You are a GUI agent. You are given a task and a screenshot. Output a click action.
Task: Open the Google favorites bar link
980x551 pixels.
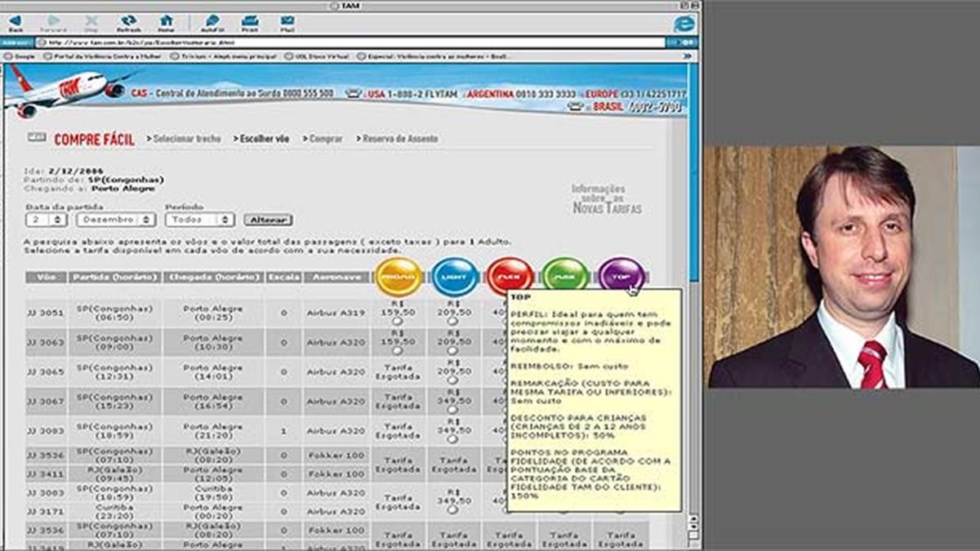point(20,57)
